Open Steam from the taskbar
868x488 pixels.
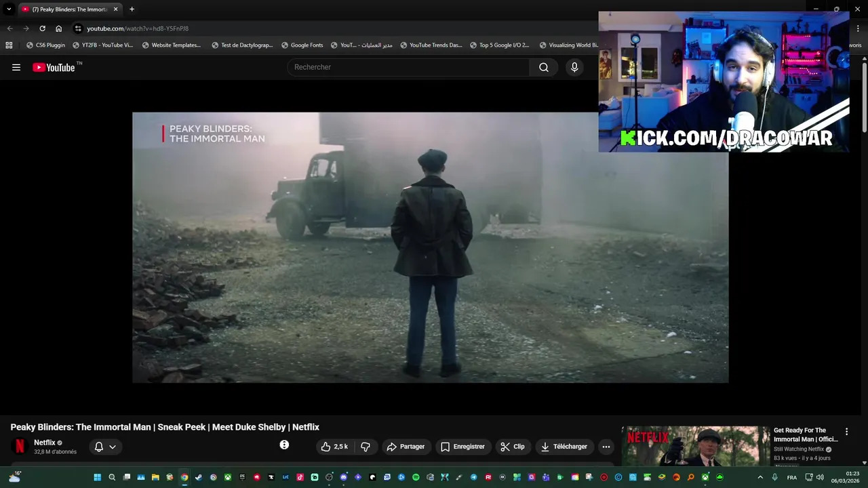coord(199,477)
